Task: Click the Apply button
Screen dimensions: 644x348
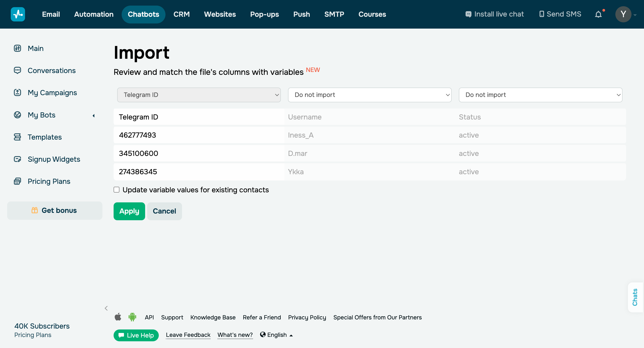Action: point(129,211)
